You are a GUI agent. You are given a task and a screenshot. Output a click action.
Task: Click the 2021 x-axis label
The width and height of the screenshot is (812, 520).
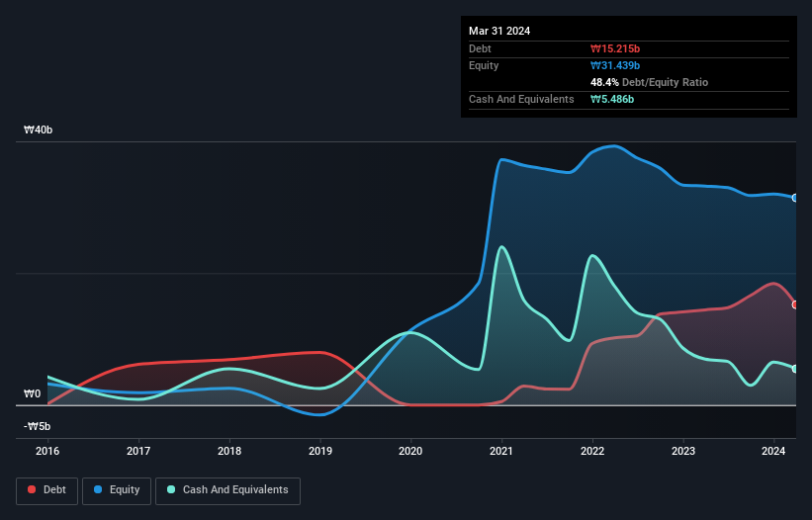(x=501, y=451)
